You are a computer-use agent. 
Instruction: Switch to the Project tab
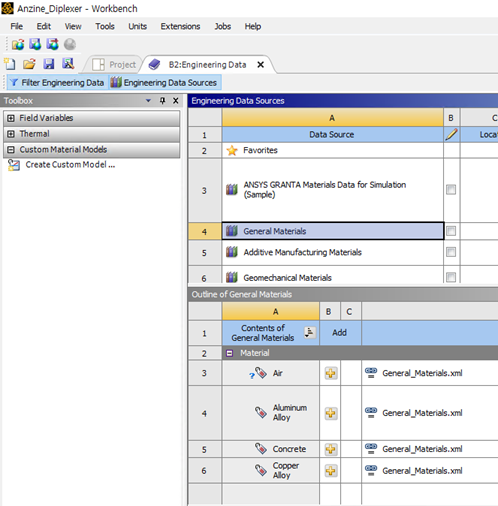pyautogui.click(x=114, y=64)
